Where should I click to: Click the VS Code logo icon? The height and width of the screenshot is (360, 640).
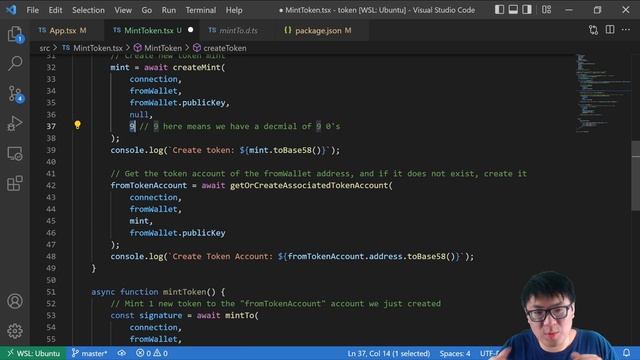coord(11,9)
